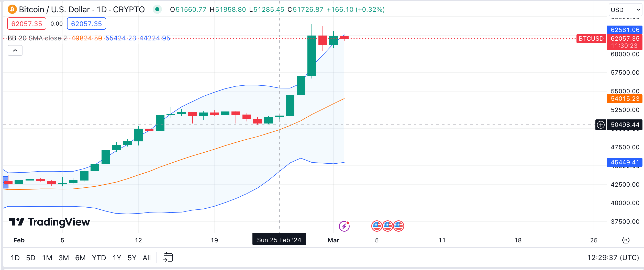This screenshot has height=270, width=644.
Task: Click the 0.00 quantity field between trade buttons
Action: tap(56, 24)
